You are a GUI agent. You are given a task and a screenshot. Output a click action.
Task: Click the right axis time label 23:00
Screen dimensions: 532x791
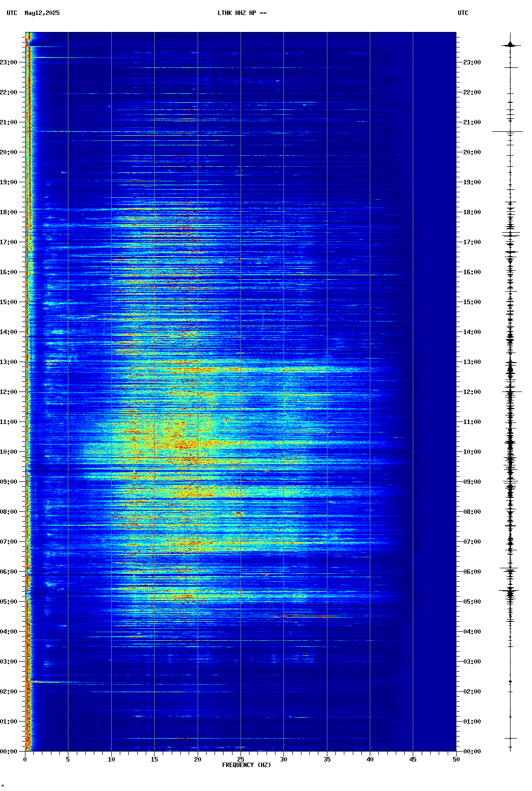pyautogui.click(x=472, y=62)
